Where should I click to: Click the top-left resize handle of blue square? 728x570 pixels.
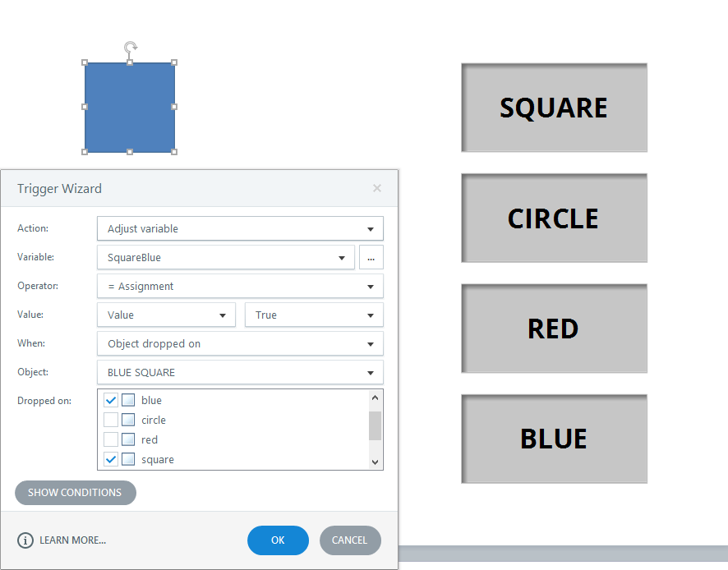click(85, 62)
